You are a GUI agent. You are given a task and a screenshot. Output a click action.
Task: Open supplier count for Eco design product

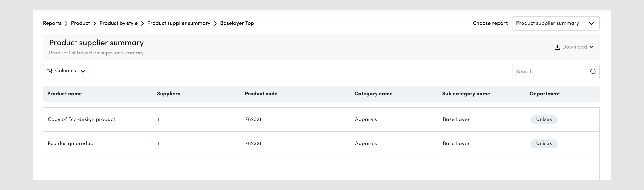tap(158, 143)
